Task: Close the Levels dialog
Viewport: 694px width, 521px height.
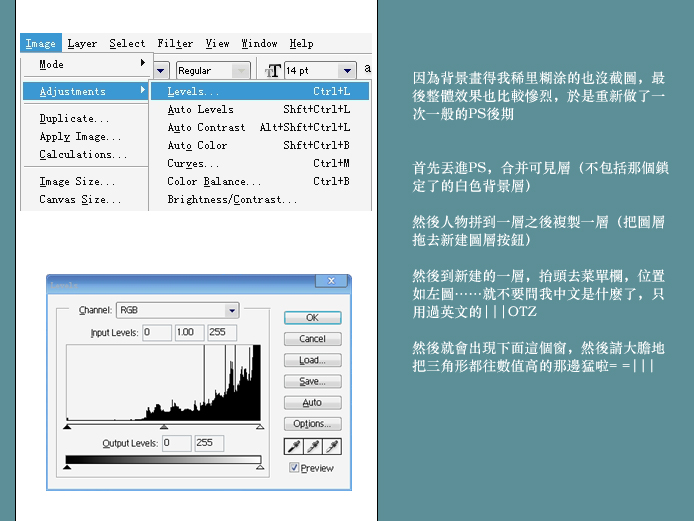Action: (332, 281)
